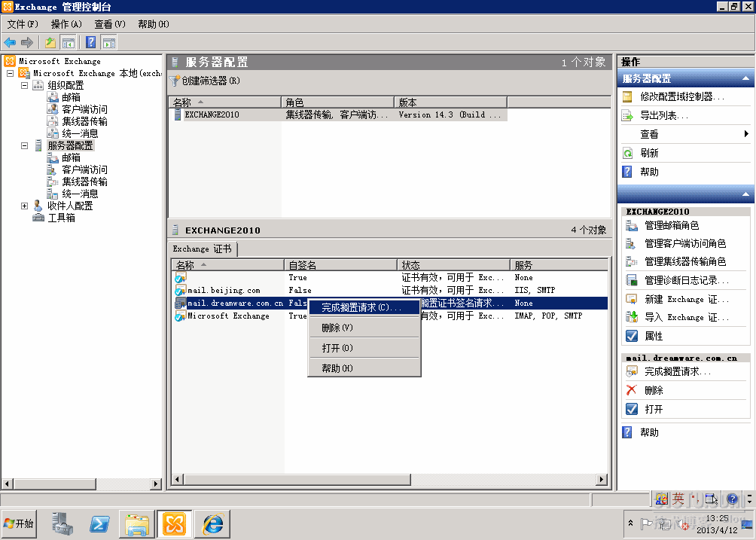Click the mail.beijing.com certificate icon

180,290
